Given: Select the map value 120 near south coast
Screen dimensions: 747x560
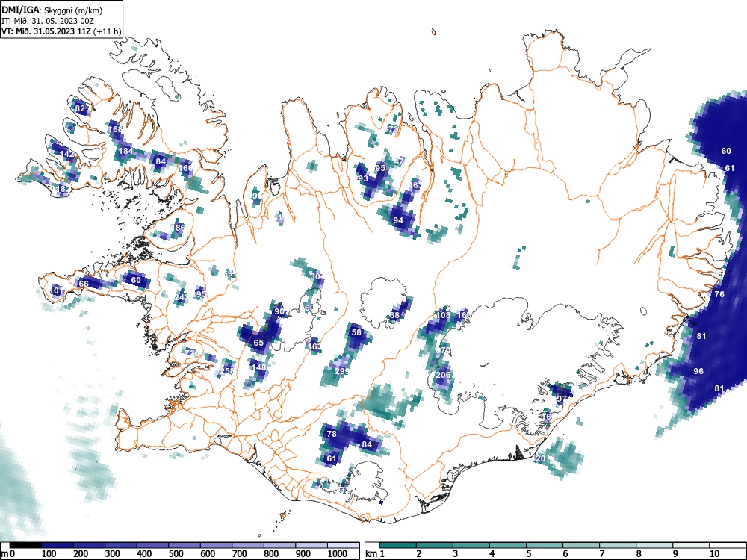Looking at the screenshot, I should coord(539,458).
